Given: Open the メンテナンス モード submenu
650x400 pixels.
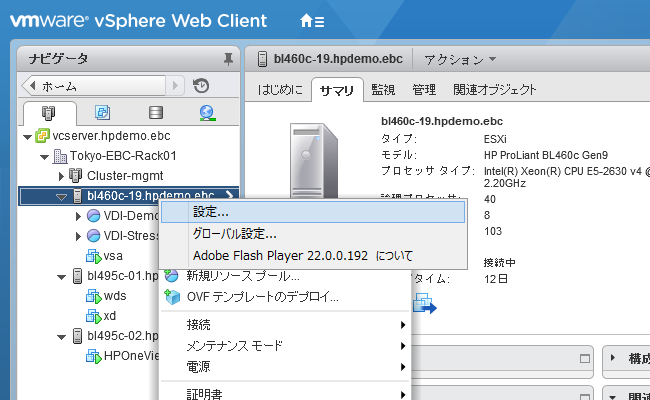Looking at the screenshot, I should pyautogui.click(x=285, y=346).
